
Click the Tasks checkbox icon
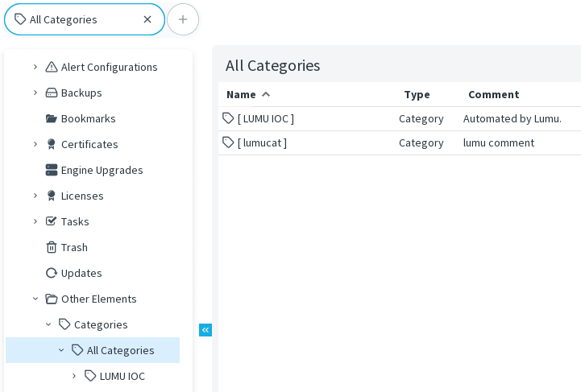point(52,221)
